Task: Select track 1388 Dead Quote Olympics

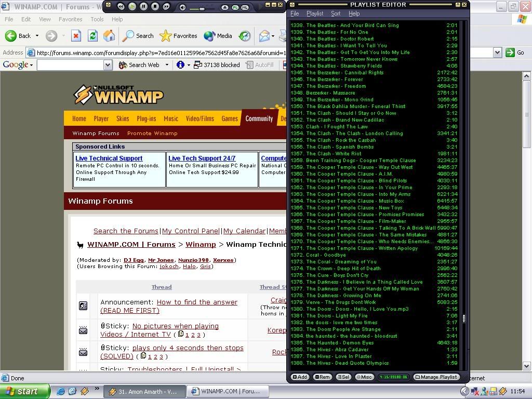Action: 374,363
